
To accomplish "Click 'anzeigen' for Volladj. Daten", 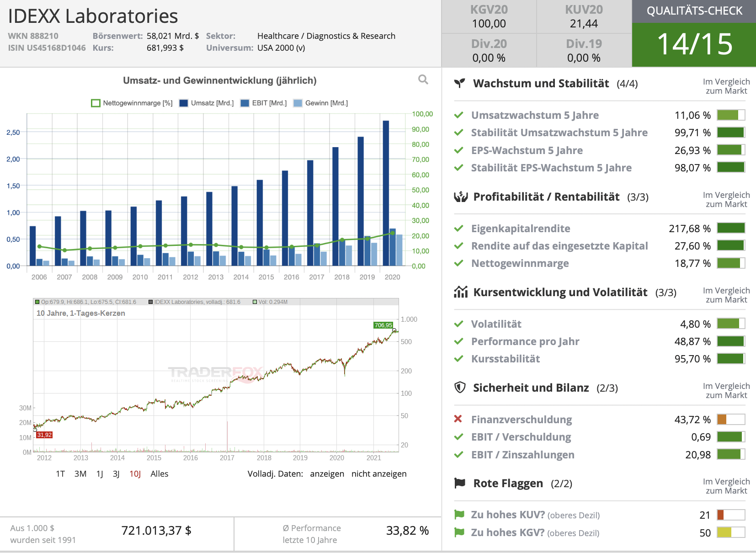I will pos(327,474).
